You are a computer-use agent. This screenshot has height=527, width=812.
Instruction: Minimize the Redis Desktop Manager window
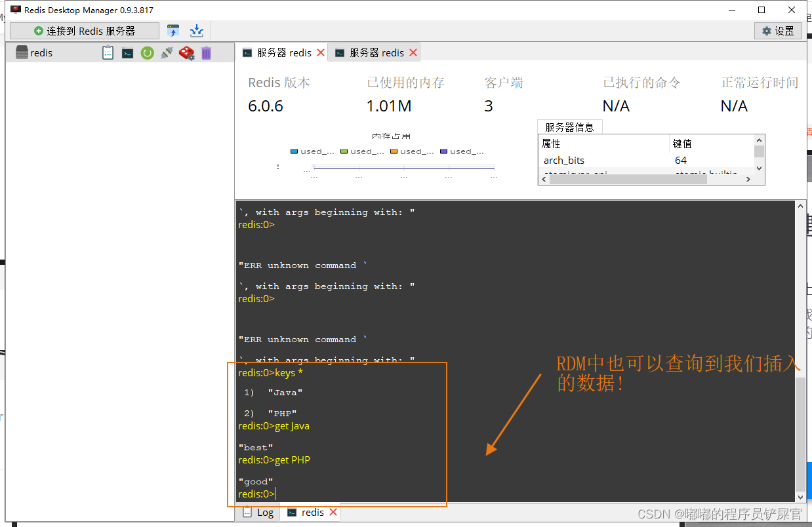[x=731, y=10]
